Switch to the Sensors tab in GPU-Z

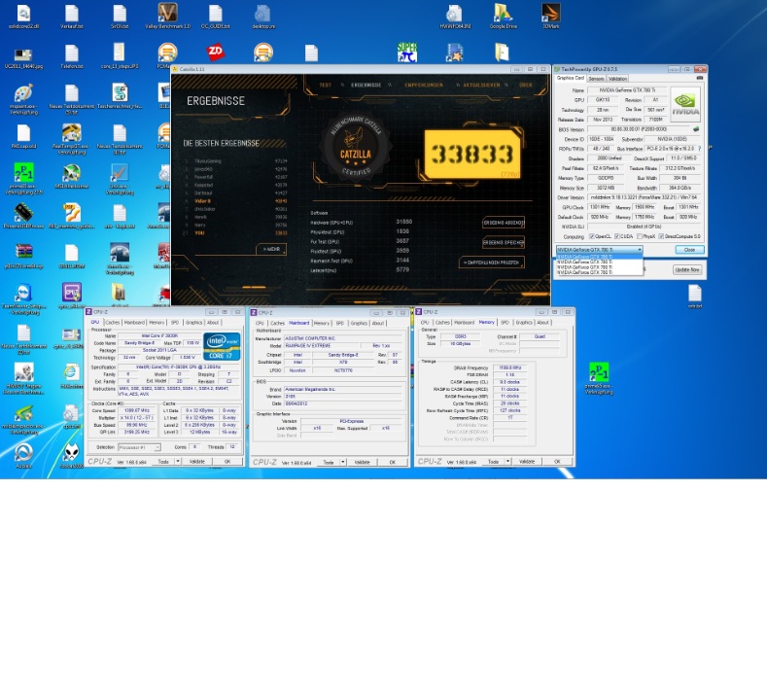[596, 79]
